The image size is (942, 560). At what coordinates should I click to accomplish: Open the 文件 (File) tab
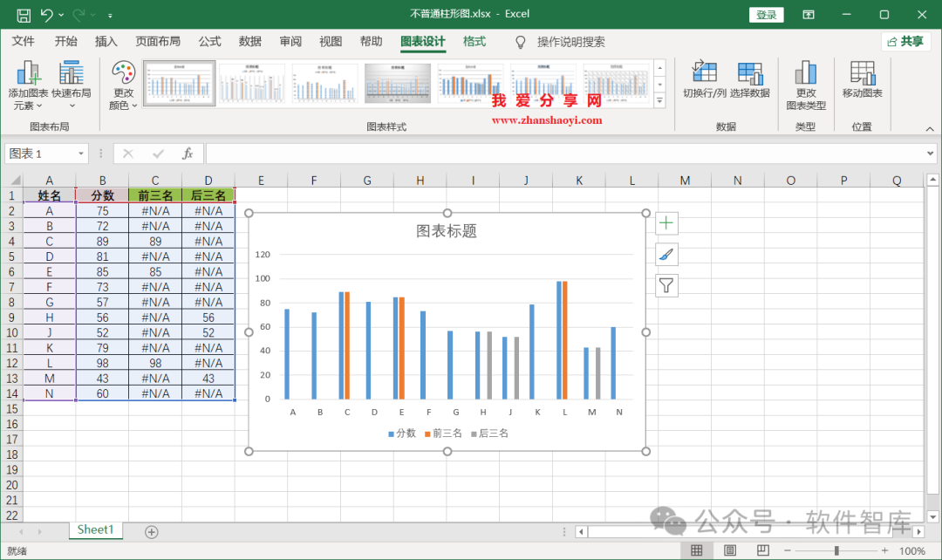click(x=23, y=42)
